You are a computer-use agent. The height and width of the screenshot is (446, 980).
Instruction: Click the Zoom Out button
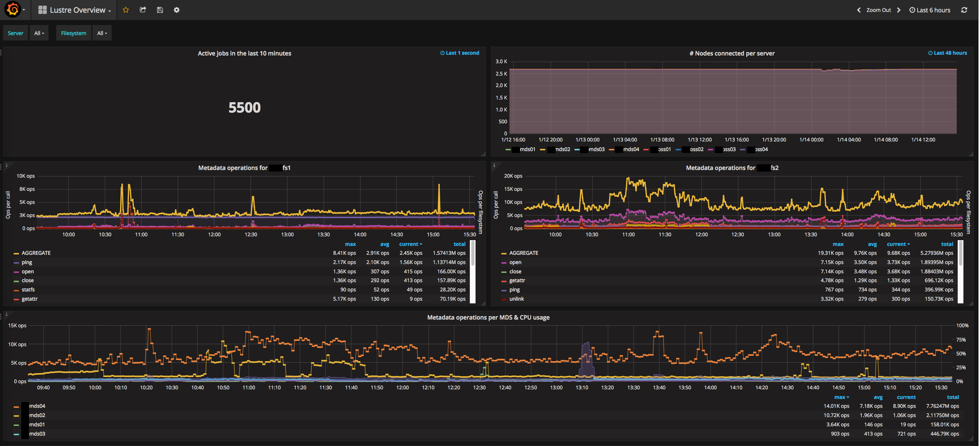click(x=878, y=10)
